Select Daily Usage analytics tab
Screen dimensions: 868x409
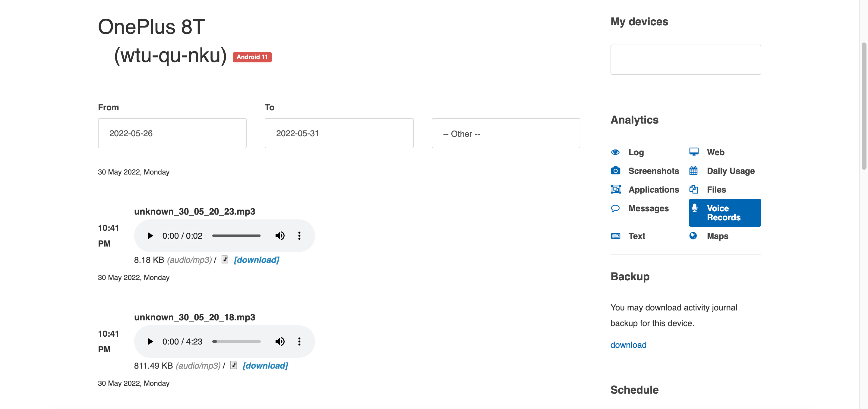click(x=731, y=171)
